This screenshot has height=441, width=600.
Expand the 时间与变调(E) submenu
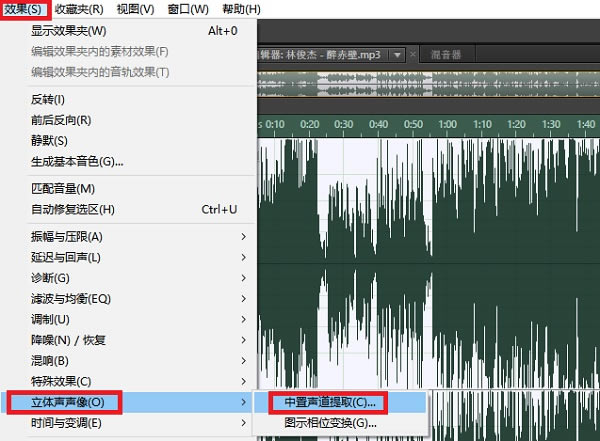click(x=66, y=423)
